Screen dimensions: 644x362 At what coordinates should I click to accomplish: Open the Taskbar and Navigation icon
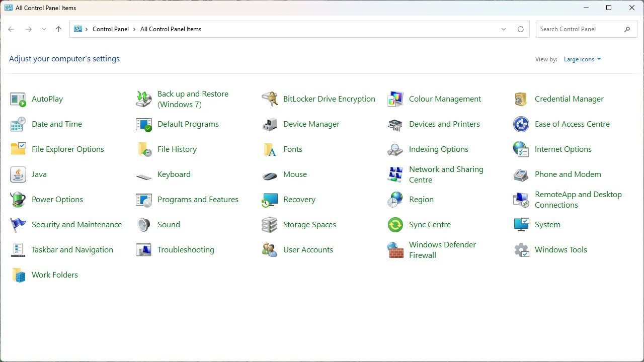coord(18,250)
